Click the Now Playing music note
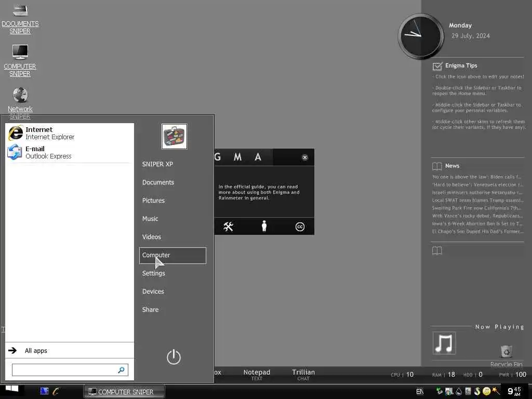Image resolution: width=532 pixels, height=399 pixels. point(444,343)
